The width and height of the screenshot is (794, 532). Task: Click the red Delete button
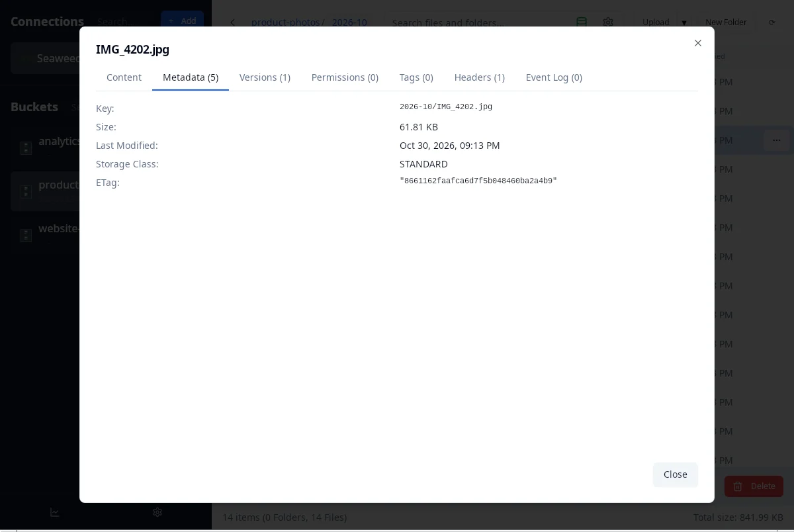click(x=754, y=486)
